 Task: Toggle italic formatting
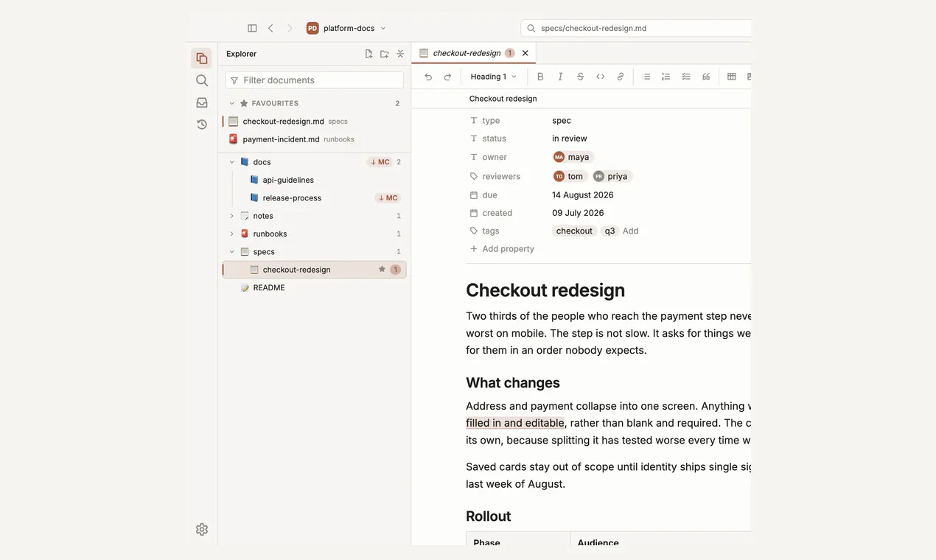[x=560, y=77]
